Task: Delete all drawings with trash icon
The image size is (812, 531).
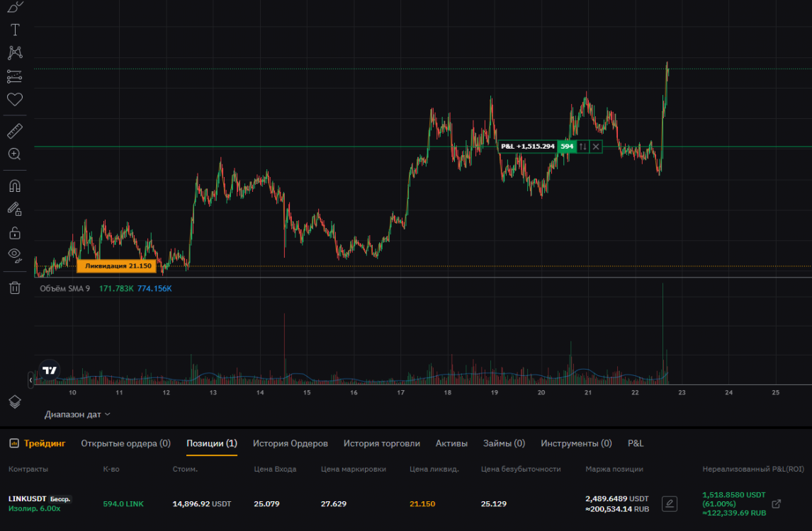Action: click(15, 287)
